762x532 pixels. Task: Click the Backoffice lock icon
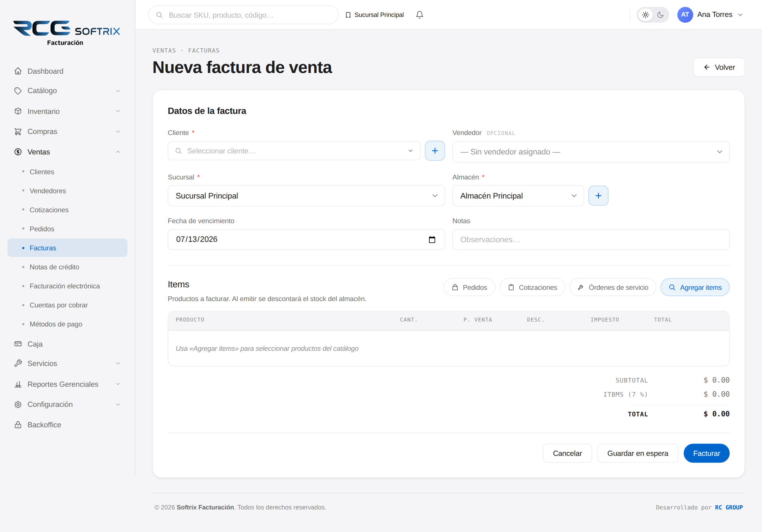tap(18, 425)
